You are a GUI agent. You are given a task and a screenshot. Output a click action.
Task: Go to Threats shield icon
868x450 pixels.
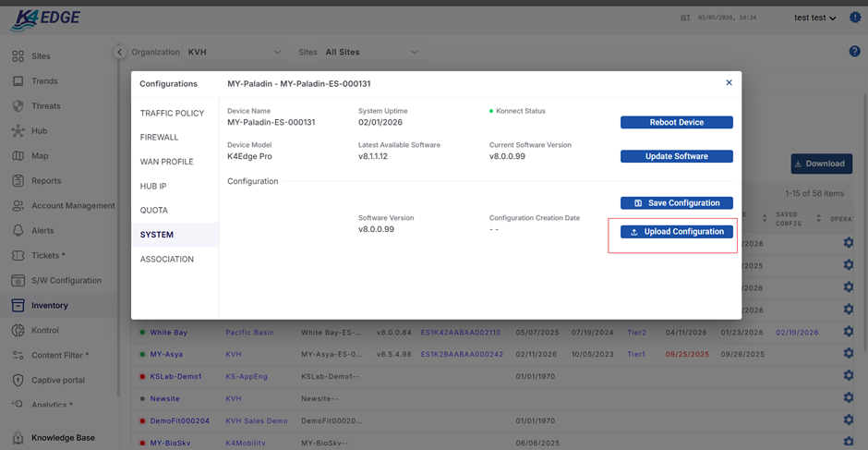pyautogui.click(x=18, y=106)
